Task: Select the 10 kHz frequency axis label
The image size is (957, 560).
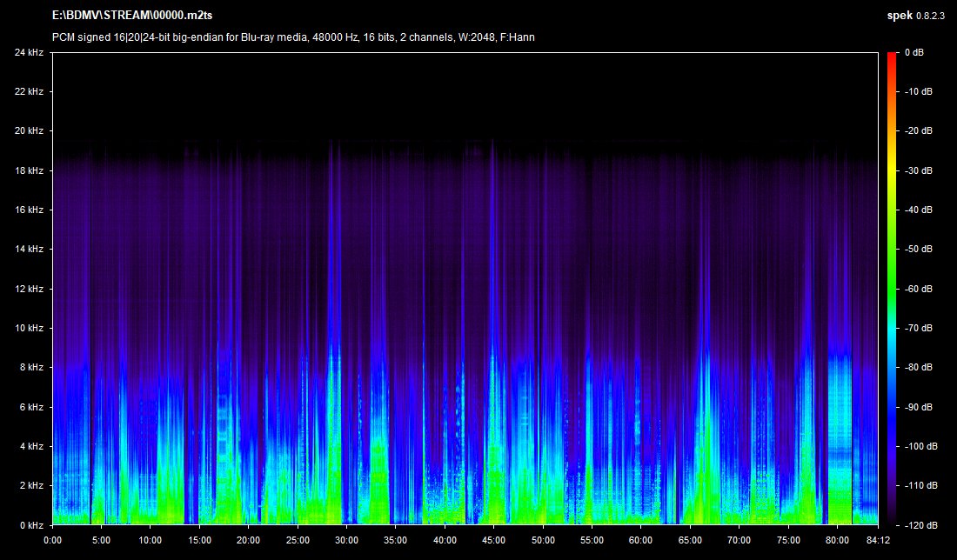Action: tap(29, 328)
